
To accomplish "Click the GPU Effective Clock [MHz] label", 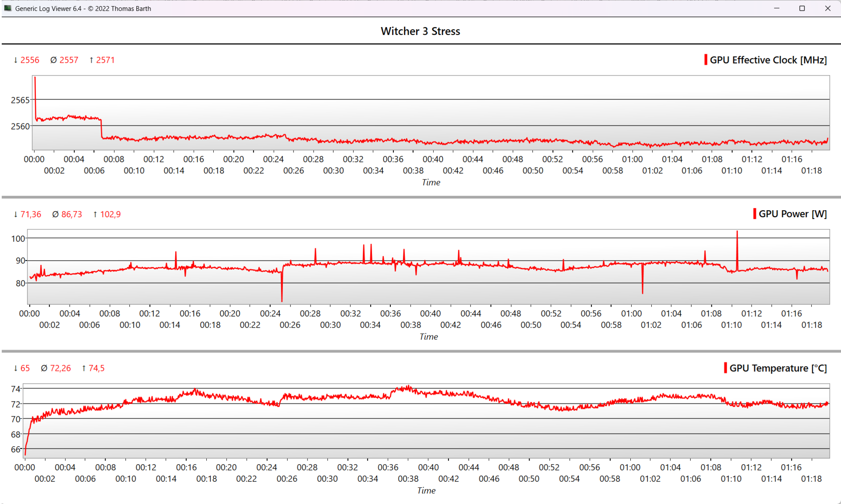I will tap(768, 60).
